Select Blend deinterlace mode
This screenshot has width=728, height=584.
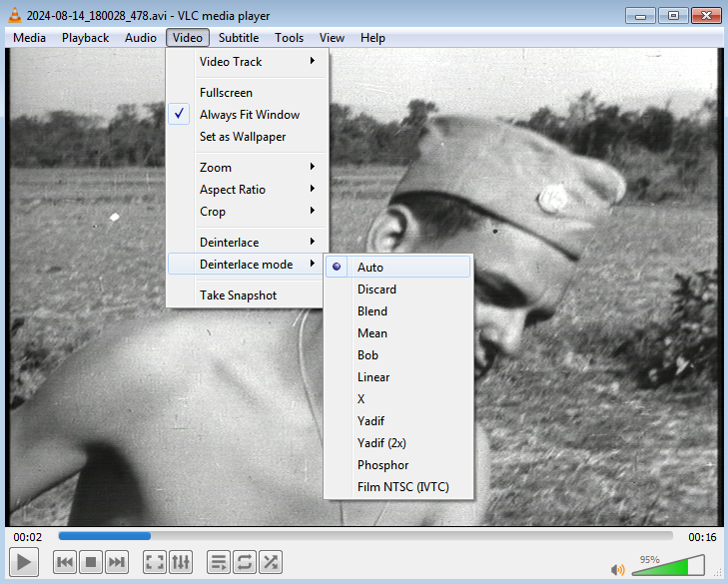[397, 311]
